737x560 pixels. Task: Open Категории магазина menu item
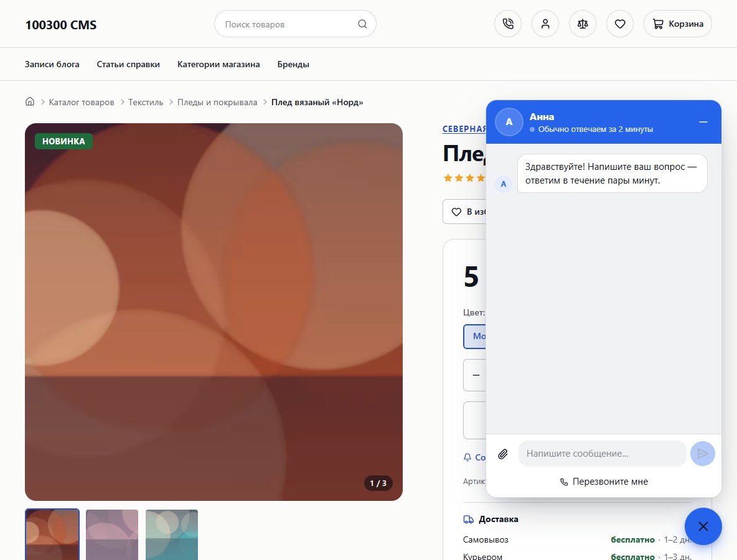218,64
